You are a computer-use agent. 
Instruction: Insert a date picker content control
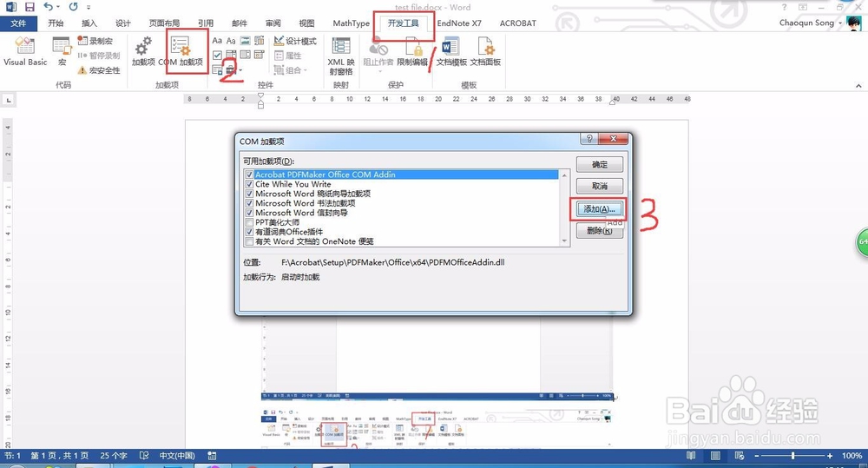pyautogui.click(x=259, y=55)
